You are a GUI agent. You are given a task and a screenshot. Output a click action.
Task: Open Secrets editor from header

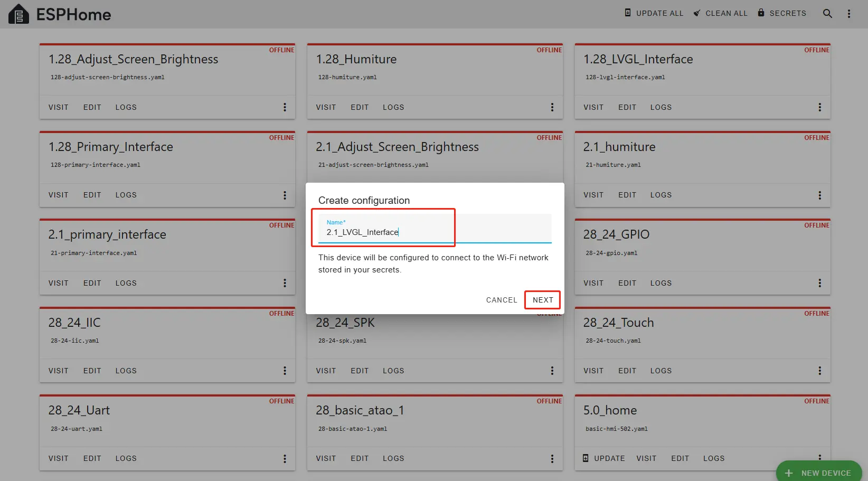(x=782, y=13)
